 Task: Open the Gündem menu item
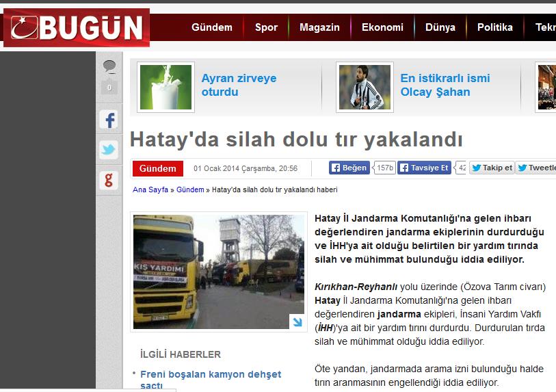[x=212, y=27]
